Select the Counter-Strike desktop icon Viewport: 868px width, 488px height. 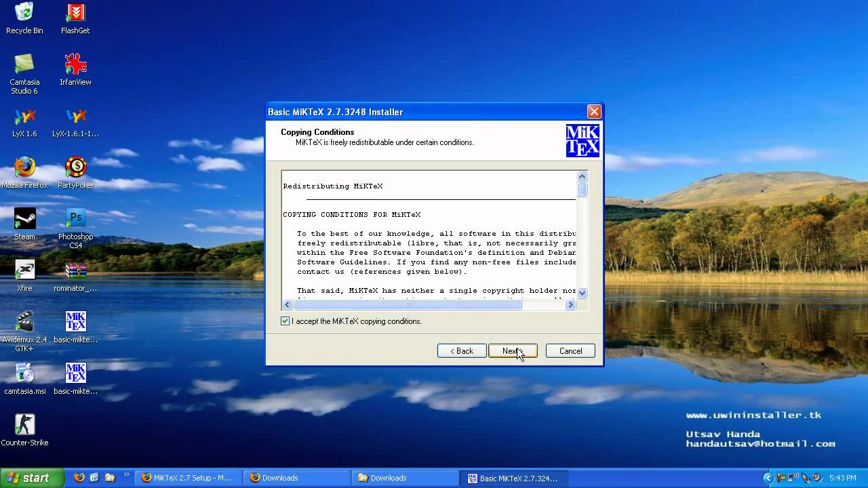coord(24,430)
